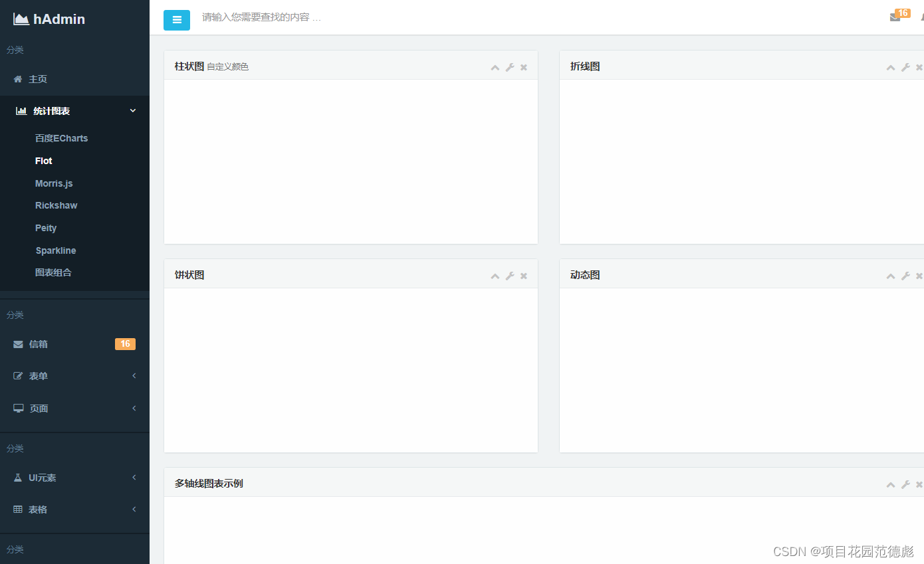The image size is (924, 564).
Task: Click the home icon beside 主页
Action: pos(18,79)
